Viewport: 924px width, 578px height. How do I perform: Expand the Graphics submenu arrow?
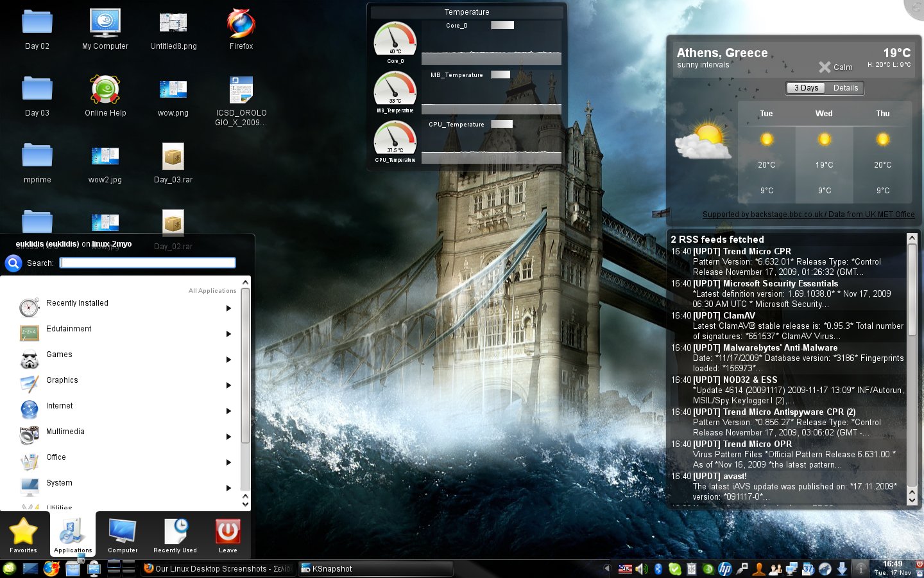click(228, 385)
